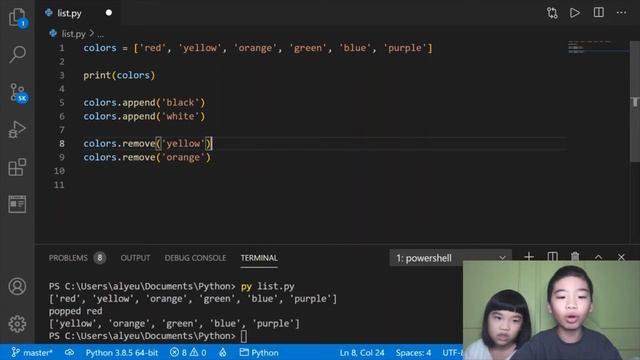This screenshot has height=360, width=640.
Task: Click 'popped red' in terminal output
Action: [76, 311]
